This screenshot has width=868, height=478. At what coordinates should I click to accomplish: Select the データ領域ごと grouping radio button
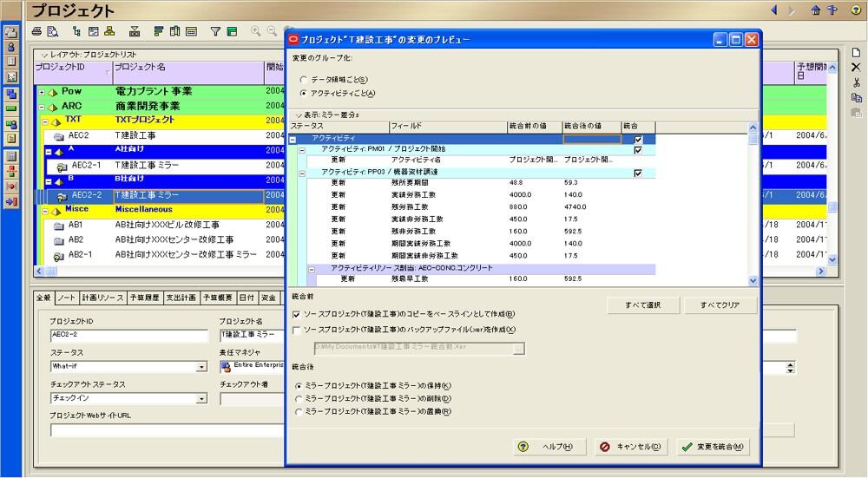tap(303, 80)
